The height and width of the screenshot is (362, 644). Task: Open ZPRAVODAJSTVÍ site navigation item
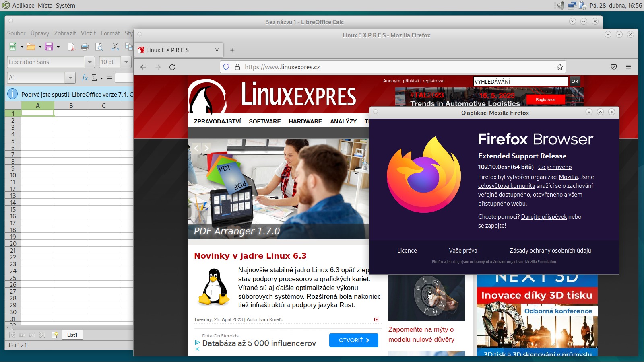click(217, 121)
